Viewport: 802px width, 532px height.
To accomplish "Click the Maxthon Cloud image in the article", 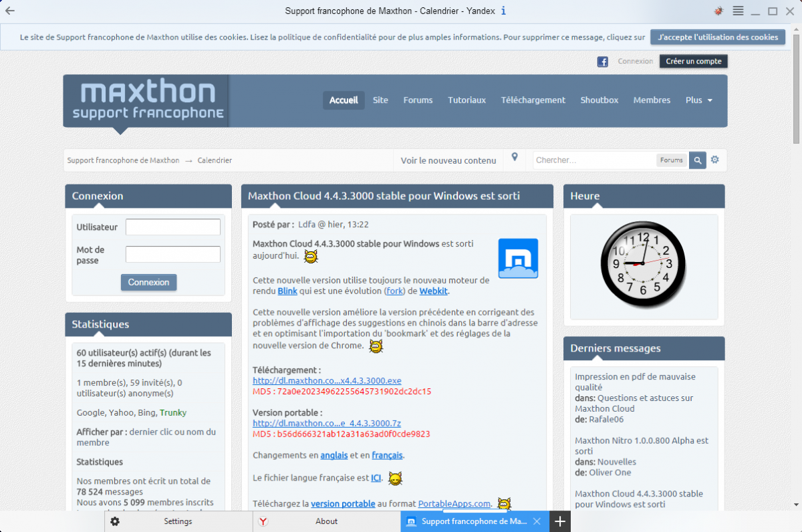I will (x=518, y=258).
